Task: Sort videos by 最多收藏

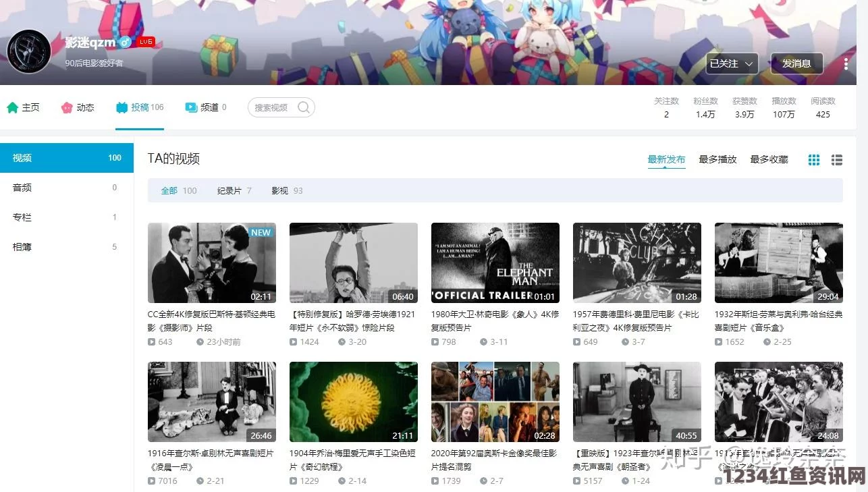Action: pos(769,159)
